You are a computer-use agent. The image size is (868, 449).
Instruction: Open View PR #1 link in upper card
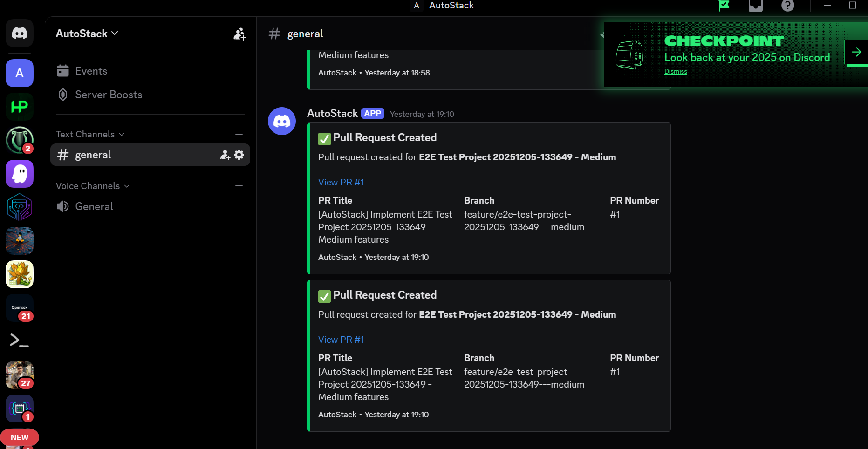[341, 182]
